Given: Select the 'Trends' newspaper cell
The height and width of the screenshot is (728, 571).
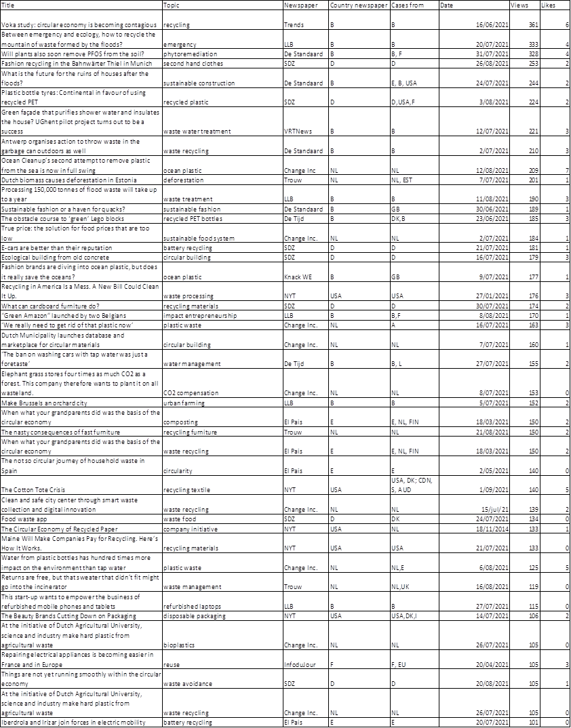Looking at the screenshot, I should click(306, 20).
